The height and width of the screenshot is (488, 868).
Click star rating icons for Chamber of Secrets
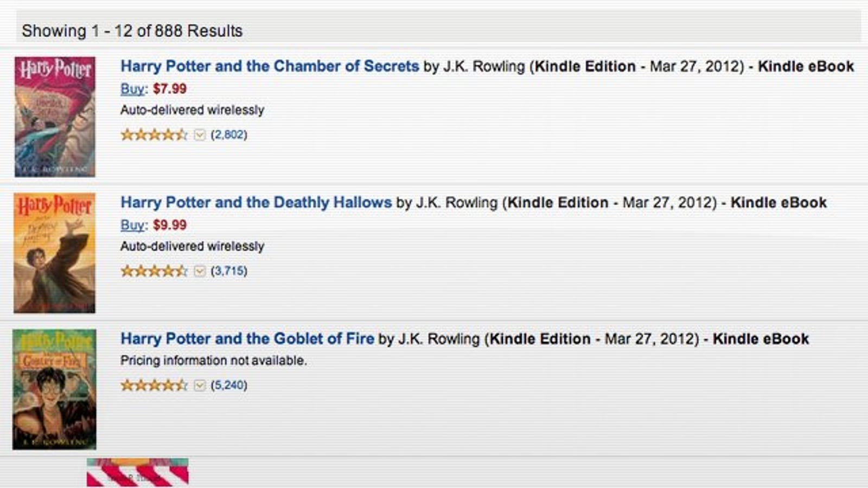pyautogui.click(x=154, y=134)
